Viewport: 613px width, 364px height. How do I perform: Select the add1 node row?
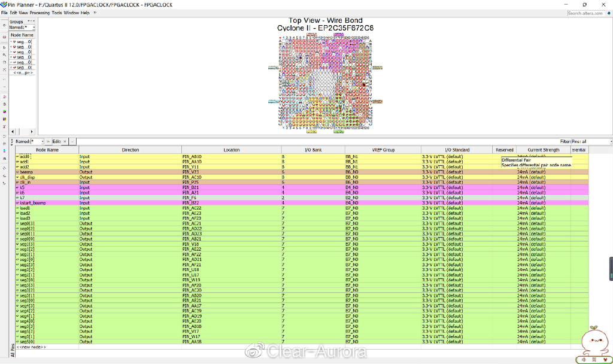pos(302,162)
